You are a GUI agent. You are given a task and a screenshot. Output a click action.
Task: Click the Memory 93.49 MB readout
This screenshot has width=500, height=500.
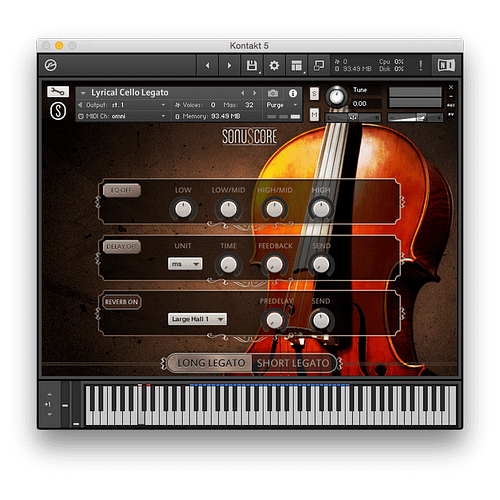[208, 116]
